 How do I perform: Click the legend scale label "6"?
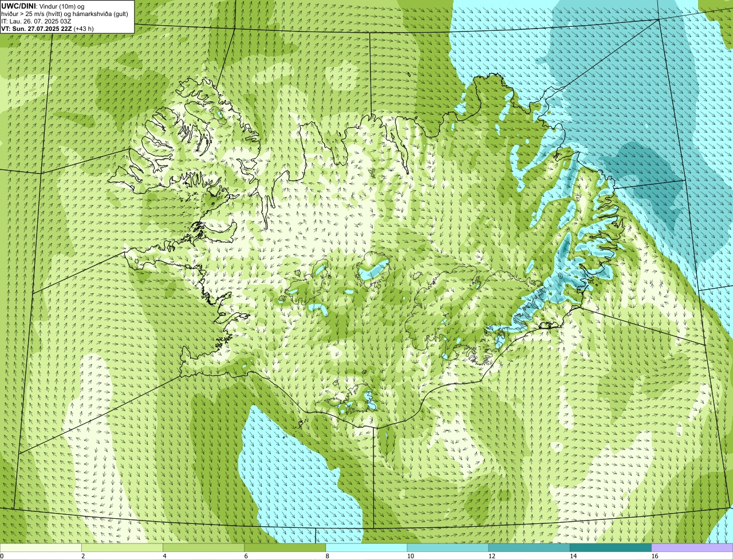(246, 556)
